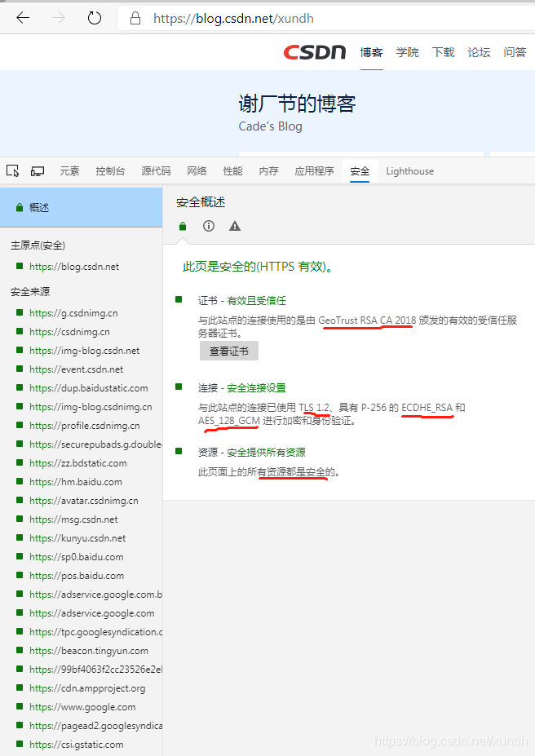Switch to the 应用程序 tab
Screen dimensions: 535x756
coord(314,171)
